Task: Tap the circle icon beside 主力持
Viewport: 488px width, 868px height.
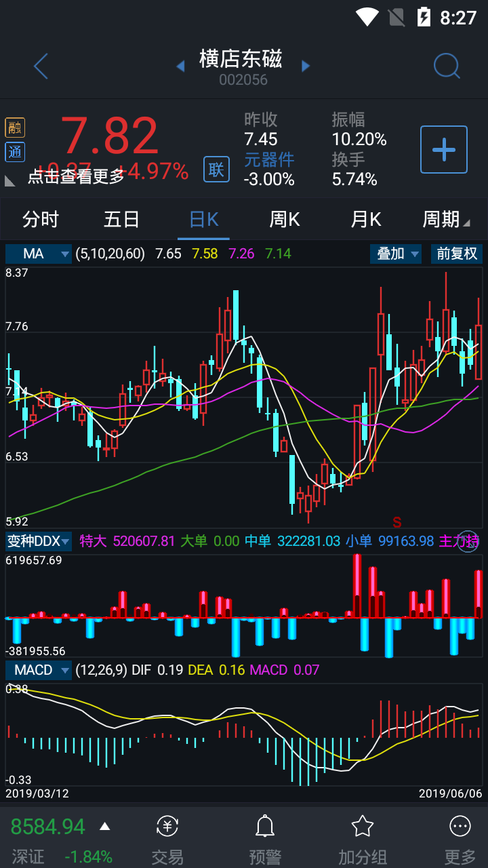Action: point(468,541)
